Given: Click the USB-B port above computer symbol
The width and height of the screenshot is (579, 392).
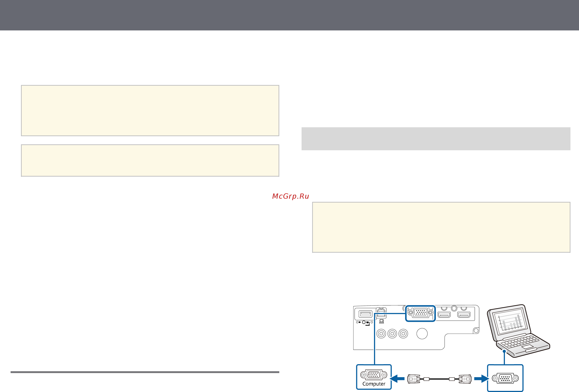Looking at the screenshot, I should pos(381,313).
